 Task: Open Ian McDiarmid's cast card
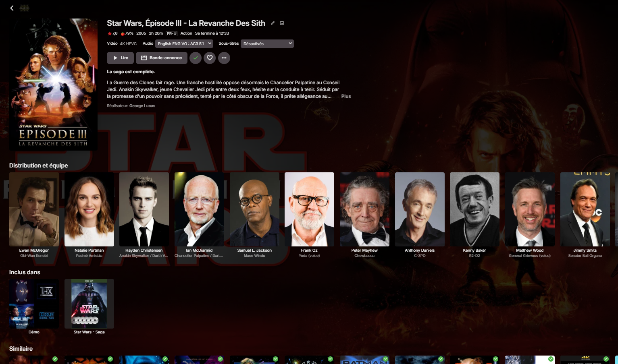click(199, 215)
